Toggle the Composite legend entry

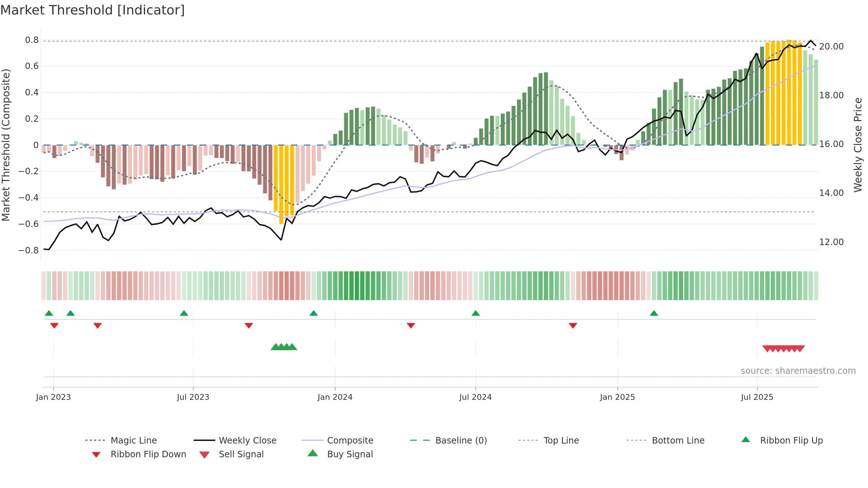337,440
